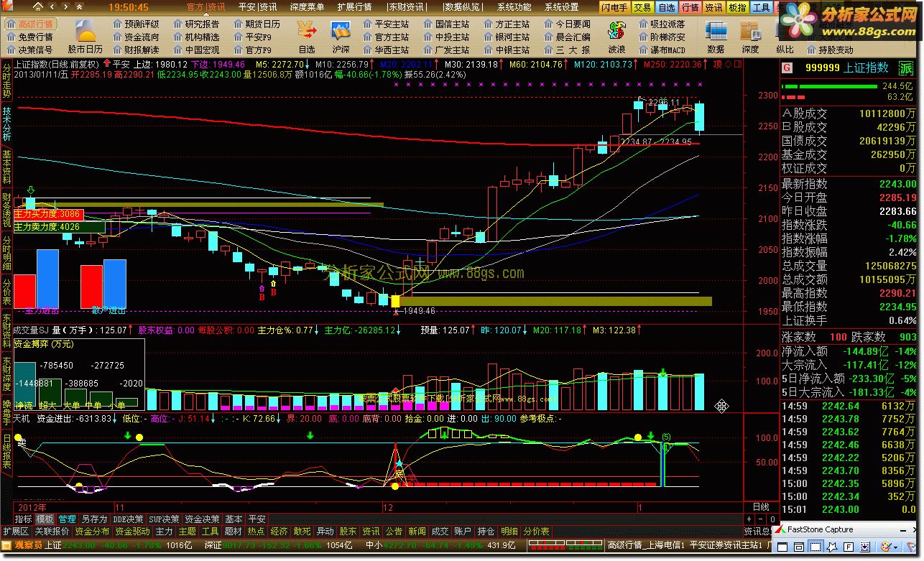
Task: Click the + zoom-in button under 日线
Action: coord(749,519)
